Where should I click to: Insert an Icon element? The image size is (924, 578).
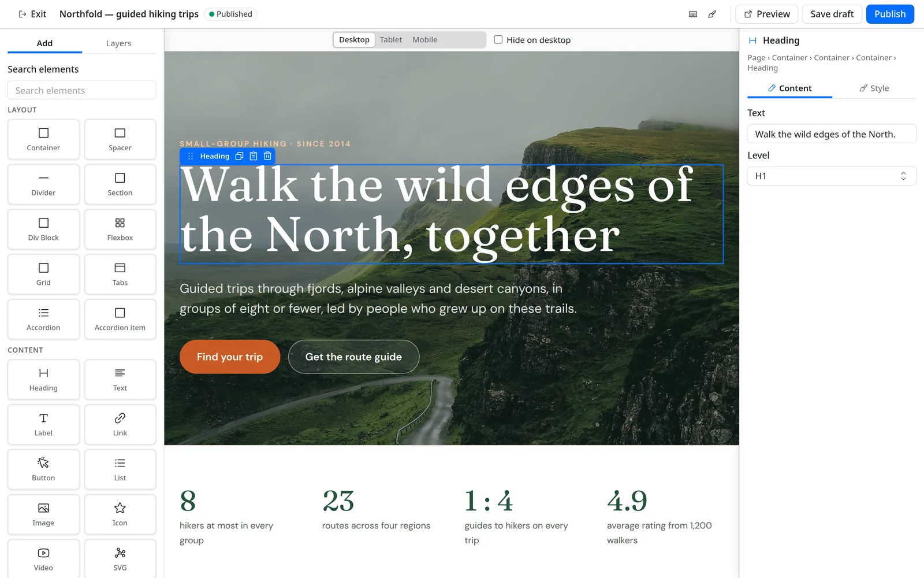pos(120,515)
